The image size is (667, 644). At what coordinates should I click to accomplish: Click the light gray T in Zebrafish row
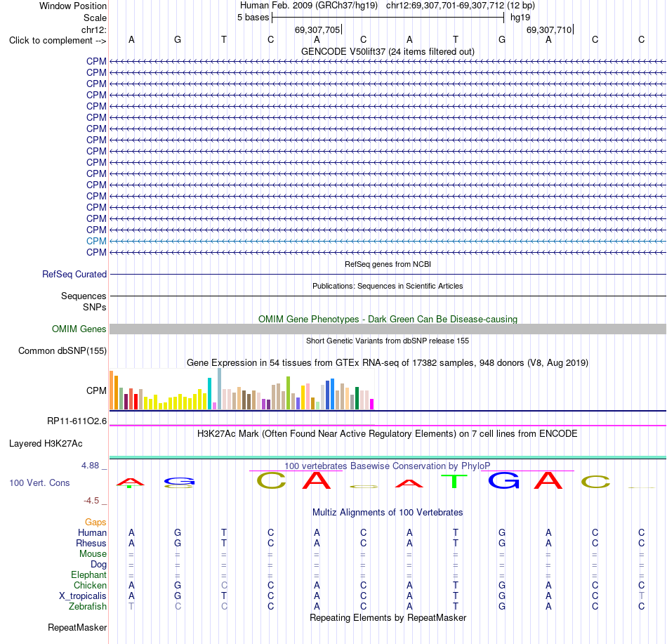click(x=131, y=607)
